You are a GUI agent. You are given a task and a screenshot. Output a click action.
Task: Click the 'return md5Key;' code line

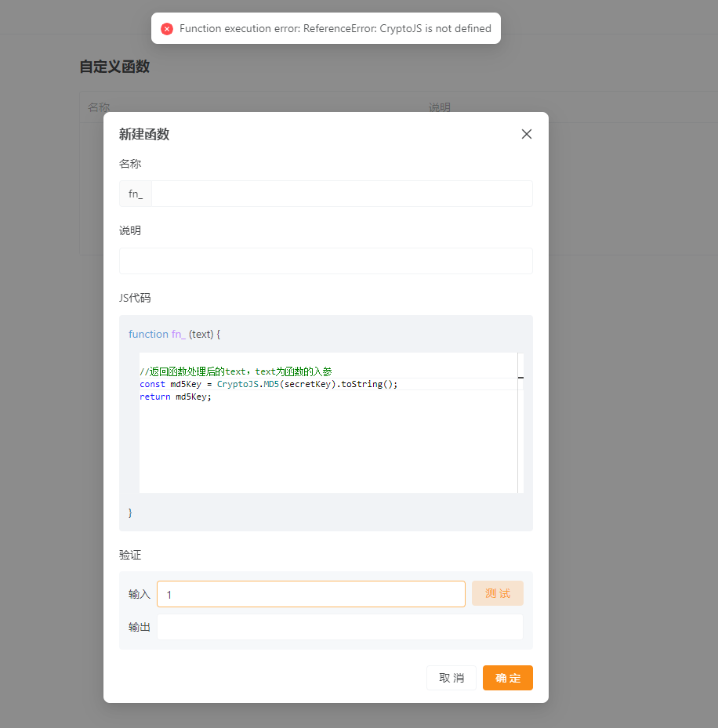click(x=176, y=397)
